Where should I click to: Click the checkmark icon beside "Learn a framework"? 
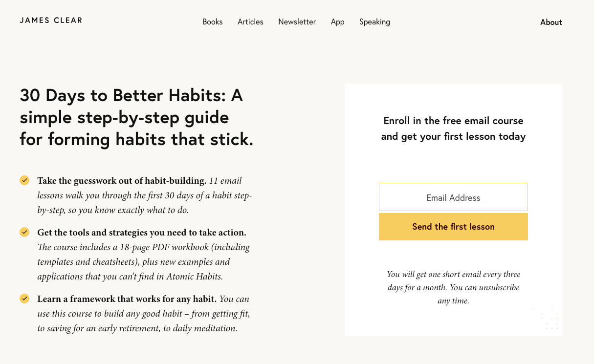pos(24,299)
